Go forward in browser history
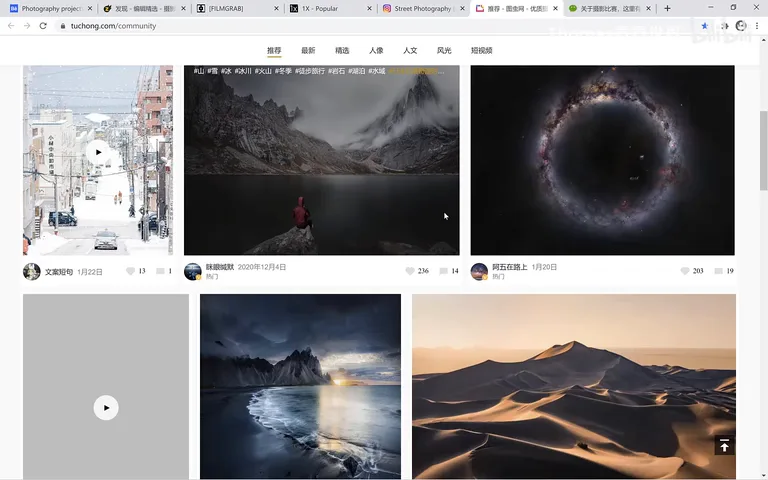Screen dimensions: 768x480 coord(27,26)
